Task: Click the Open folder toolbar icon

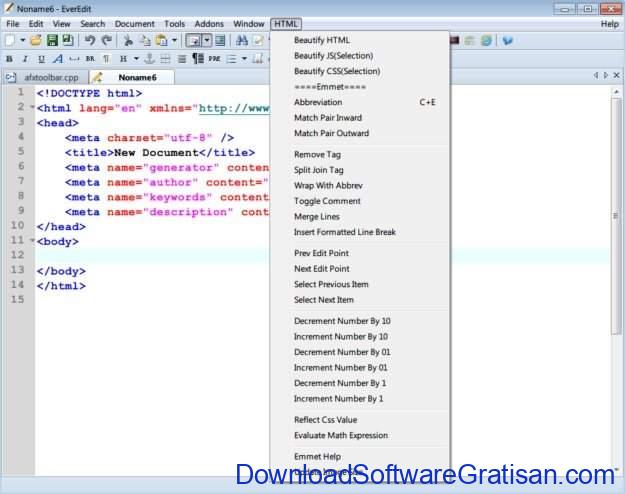Action: [35, 40]
